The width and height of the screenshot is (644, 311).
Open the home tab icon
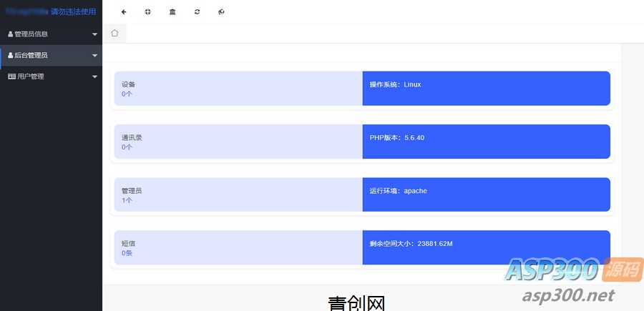point(114,33)
